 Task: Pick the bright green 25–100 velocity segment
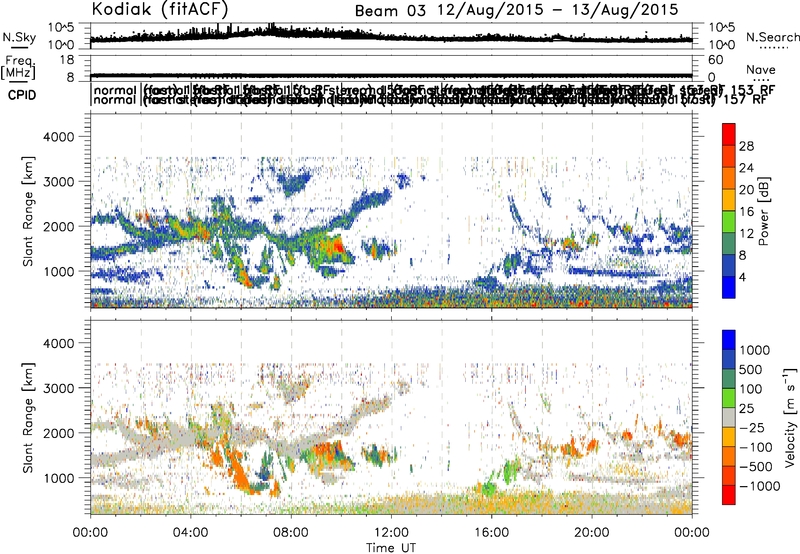point(729,398)
